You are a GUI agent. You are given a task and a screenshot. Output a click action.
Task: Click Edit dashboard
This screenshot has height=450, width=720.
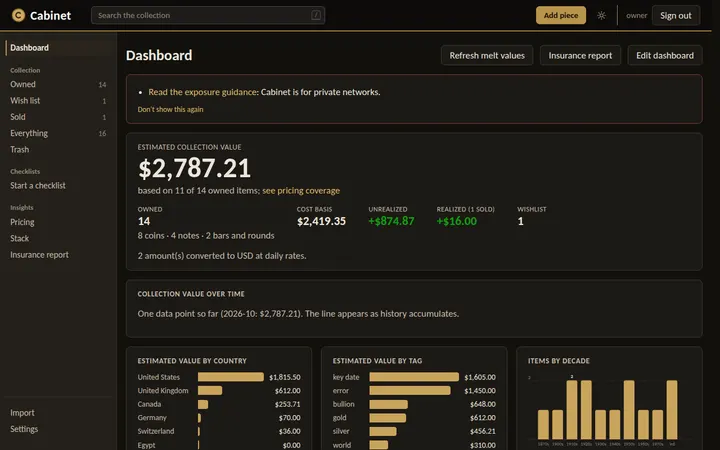[664, 56]
